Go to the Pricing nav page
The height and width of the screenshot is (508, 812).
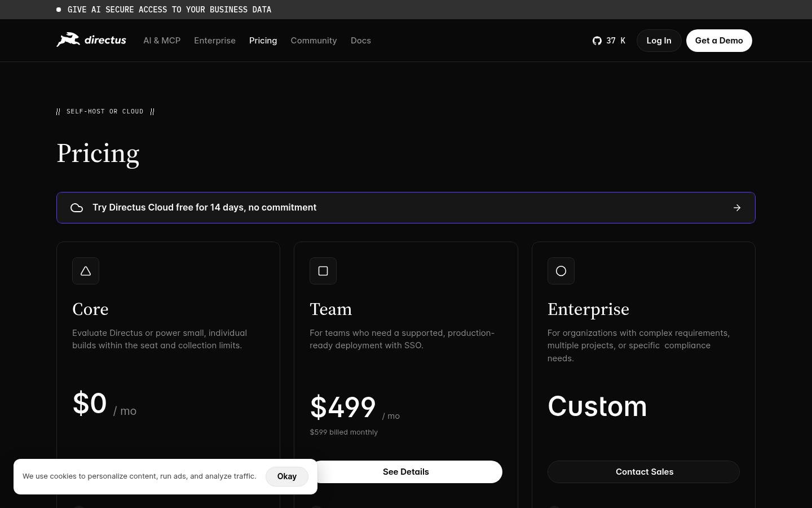point(263,41)
